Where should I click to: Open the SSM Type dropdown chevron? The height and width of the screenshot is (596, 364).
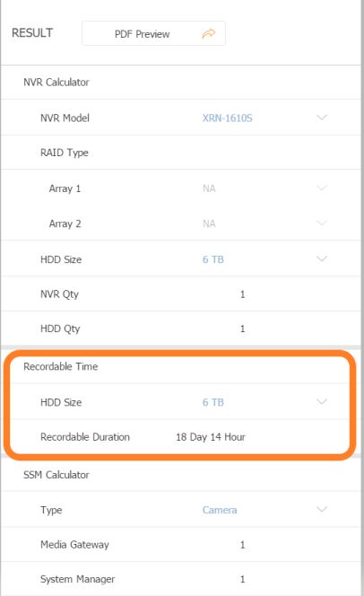tap(322, 509)
